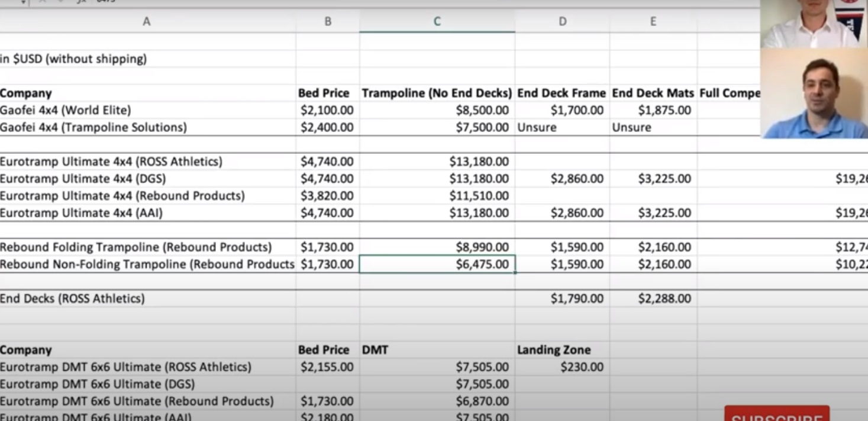868x421 pixels.
Task: Select the "Rebound Non-Folding Trampoline" cell
Action: click(x=148, y=264)
